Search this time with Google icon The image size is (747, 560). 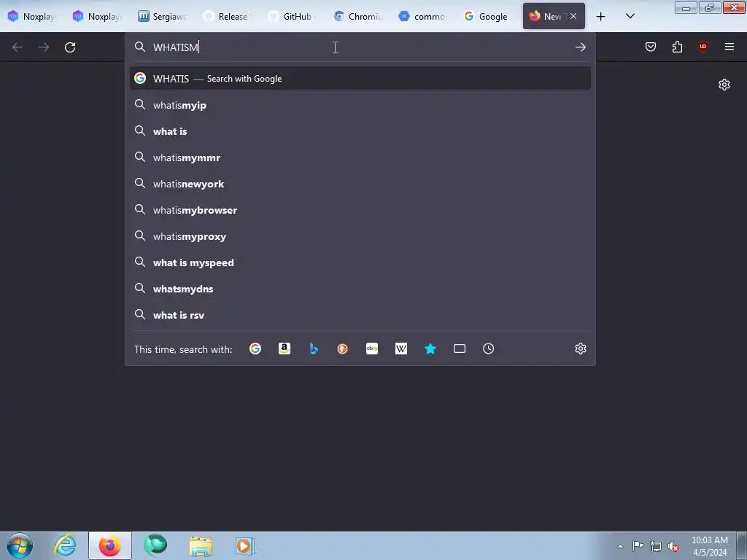coord(255,349)
